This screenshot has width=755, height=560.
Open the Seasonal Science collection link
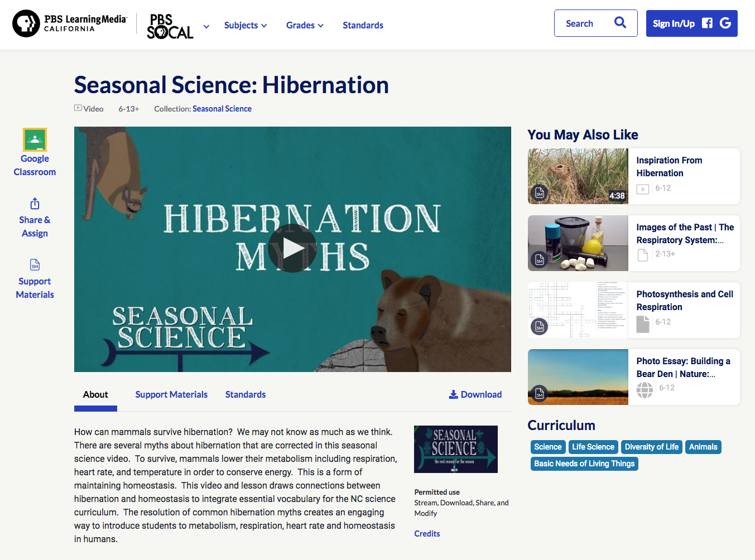pyautogui.click(x=222, y=108)
